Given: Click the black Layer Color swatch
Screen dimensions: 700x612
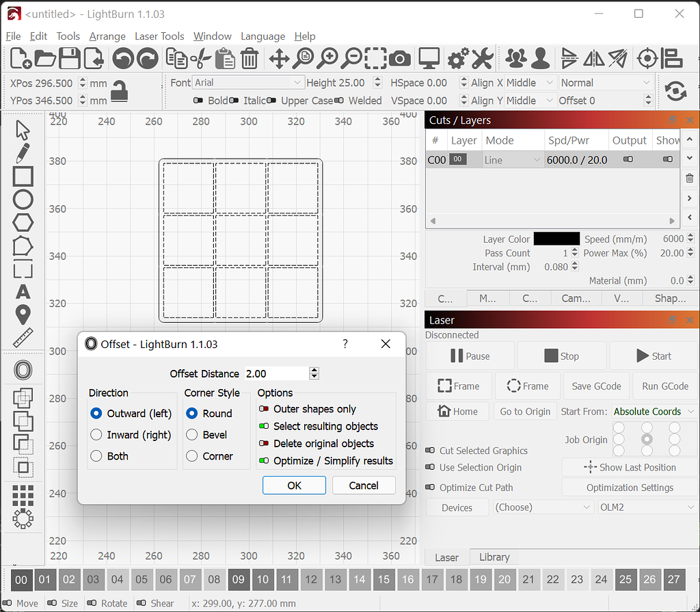Looking at the screenshot, I should coord(556,239).
